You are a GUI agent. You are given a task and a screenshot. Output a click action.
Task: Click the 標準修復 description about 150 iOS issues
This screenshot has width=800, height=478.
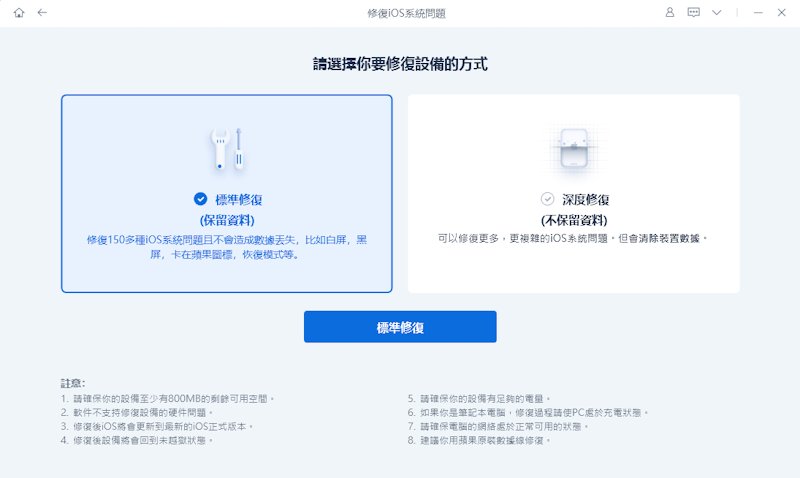[x=226, y=247]
